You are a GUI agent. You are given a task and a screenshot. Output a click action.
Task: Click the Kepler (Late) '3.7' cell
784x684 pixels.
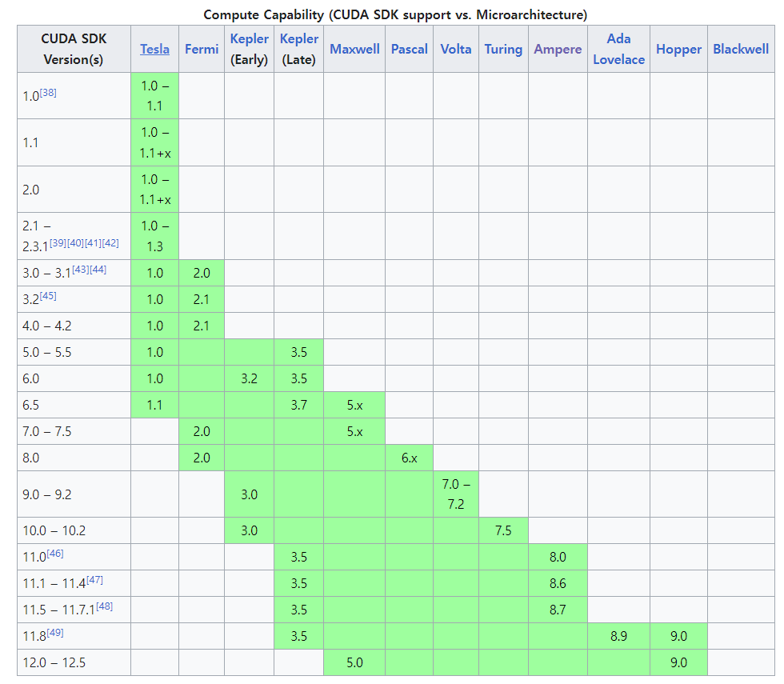coord(299,405)
